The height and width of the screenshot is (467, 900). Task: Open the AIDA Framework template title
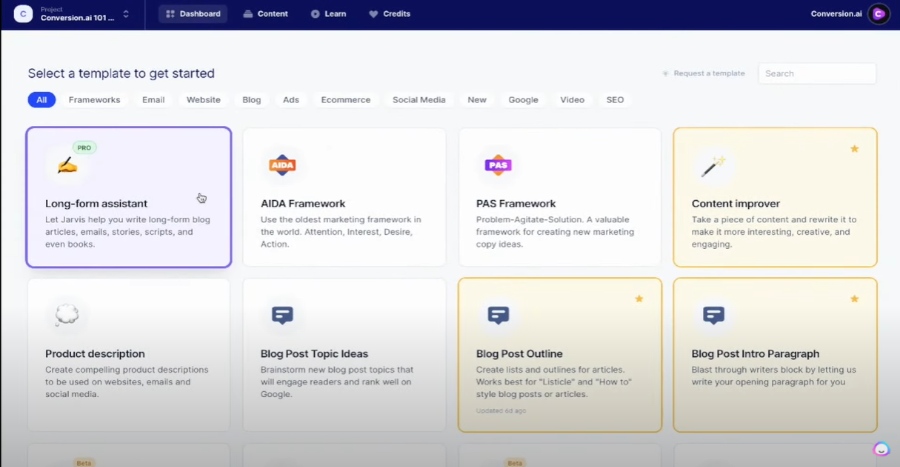click(303, 204)
